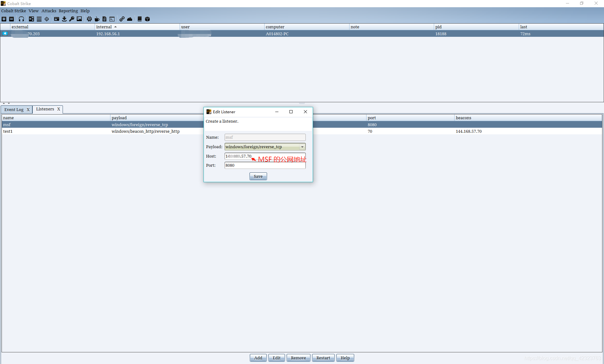604x364 pixels.
Task: Click Scripted Web Delivery terminal icon
Action: pos(112,19)
